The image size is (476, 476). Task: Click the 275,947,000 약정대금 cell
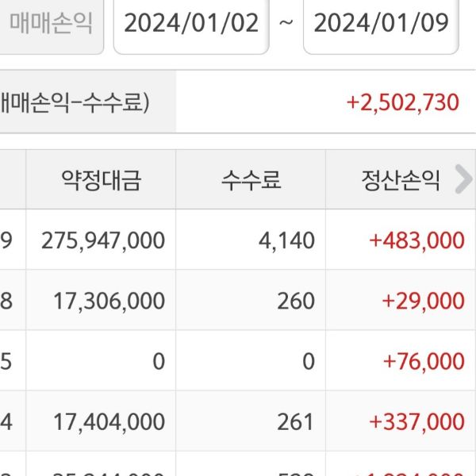tap(102, 240)
